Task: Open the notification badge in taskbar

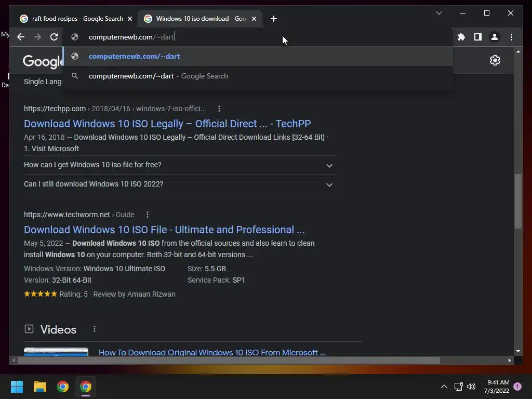Action: [x=517, y=387]
